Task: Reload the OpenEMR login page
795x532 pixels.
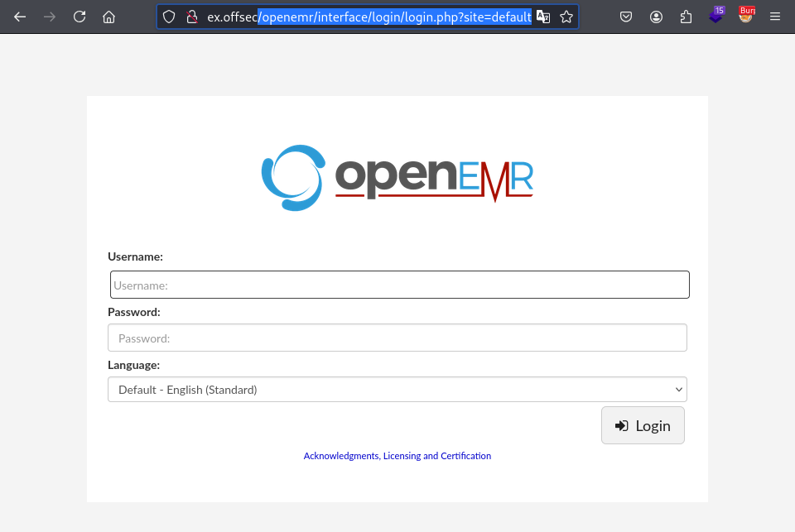Action: [x=79, y=17]
